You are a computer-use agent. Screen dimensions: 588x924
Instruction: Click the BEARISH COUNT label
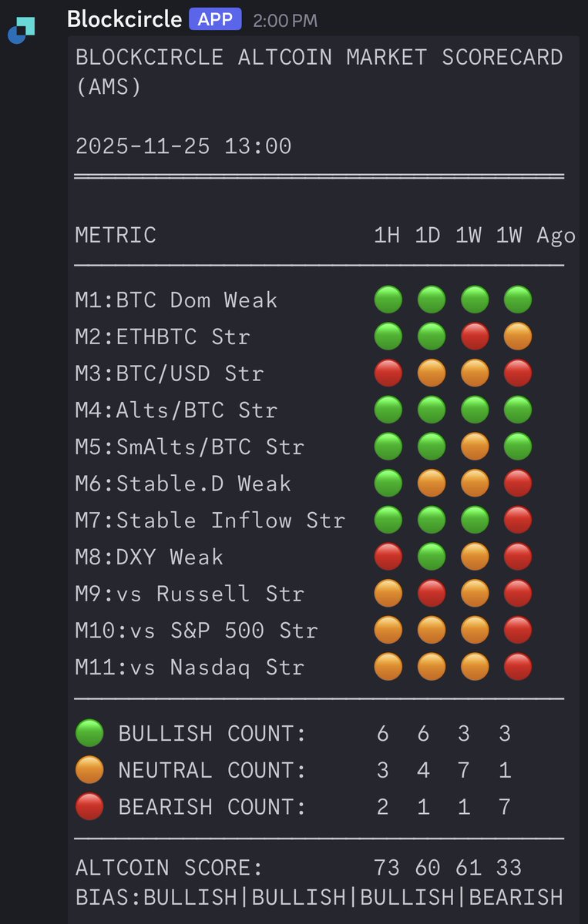(212, 808)
